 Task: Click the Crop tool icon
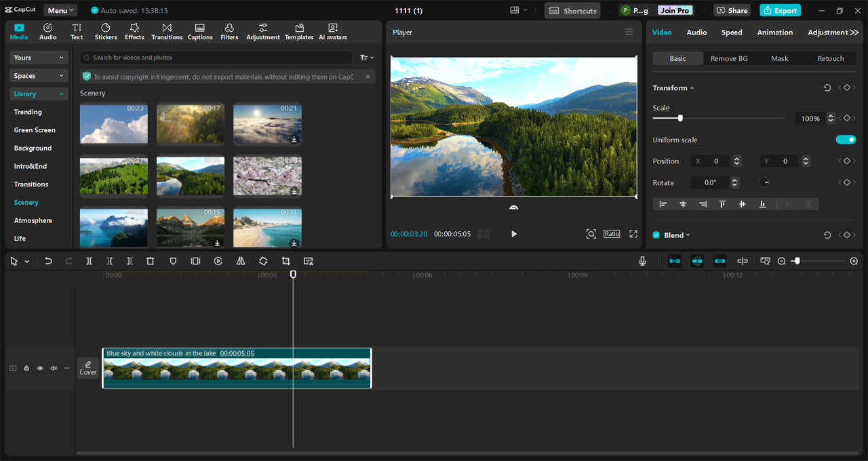coord(285,261)
